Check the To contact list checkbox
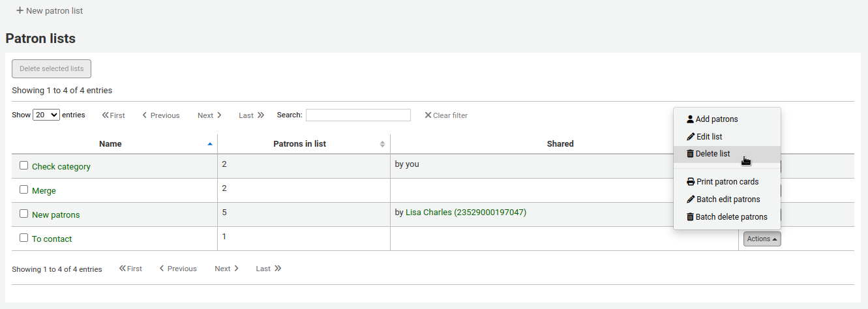The image size is (868, 309). click(x=24, y=238)
